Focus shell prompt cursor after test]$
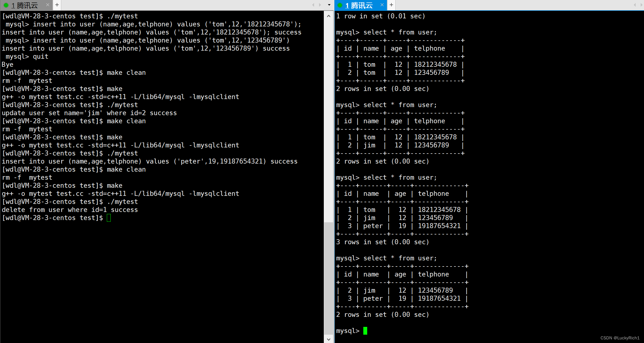 click(109, 218)
